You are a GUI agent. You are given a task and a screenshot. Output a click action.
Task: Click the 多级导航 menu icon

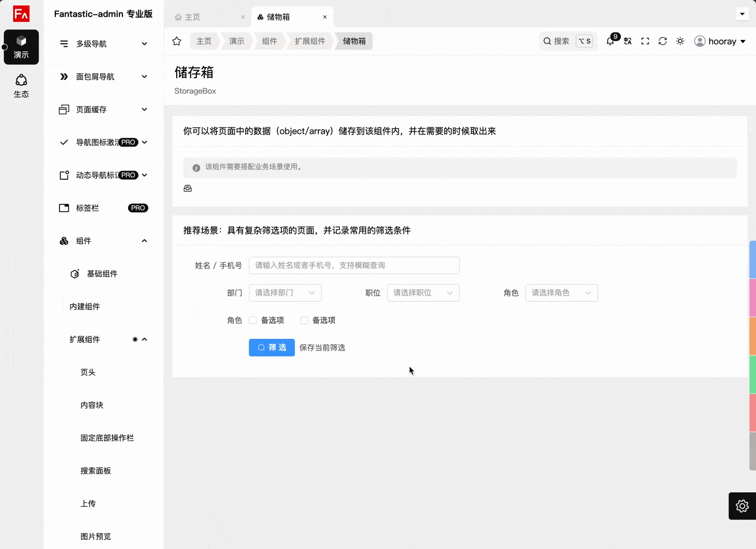pyautogui.click(x=64, y=44)
